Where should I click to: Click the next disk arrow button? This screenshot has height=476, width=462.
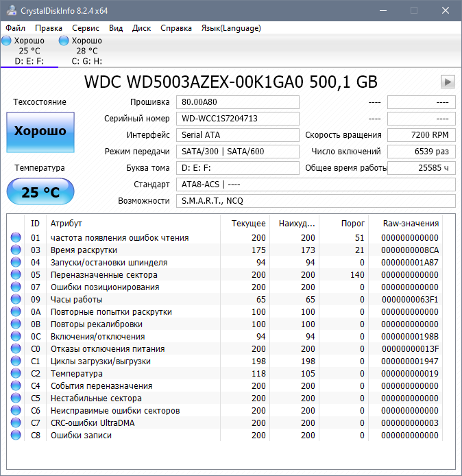[x=448, y=82]
